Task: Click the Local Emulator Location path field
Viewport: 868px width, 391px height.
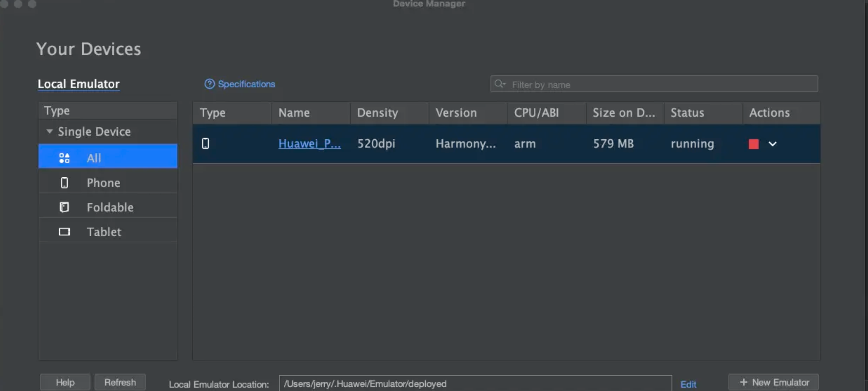Action: point(475,384)
